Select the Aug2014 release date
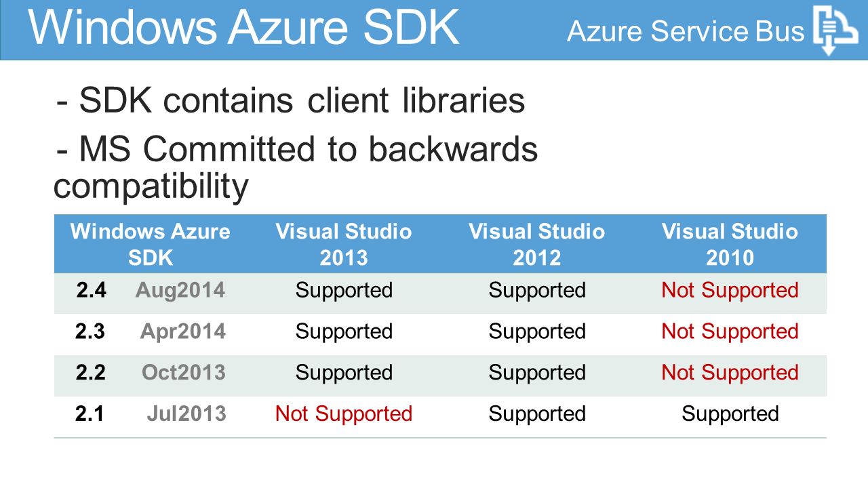868x488 pixels. pyautogui.click(x=180, y=290)
